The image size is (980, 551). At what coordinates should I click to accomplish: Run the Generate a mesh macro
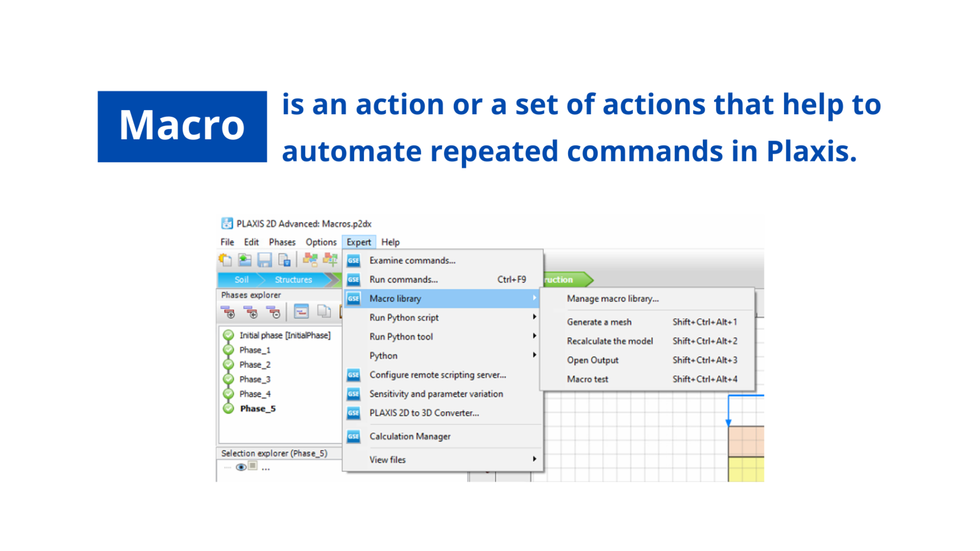pyautogui.click(x=599, y=322)
